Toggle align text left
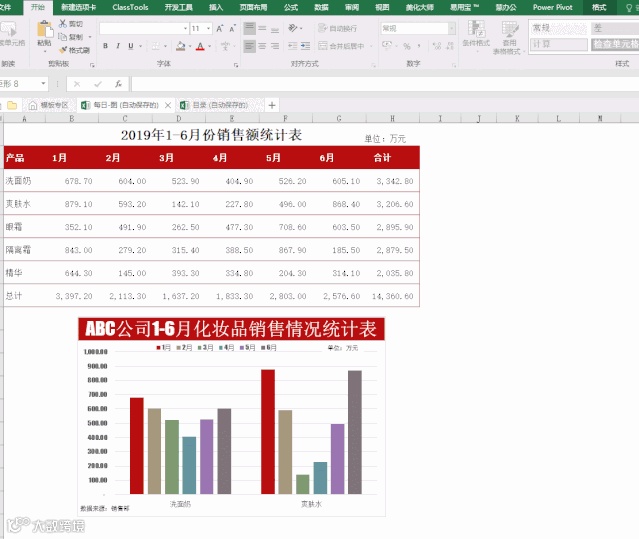 tap(249, 46)
